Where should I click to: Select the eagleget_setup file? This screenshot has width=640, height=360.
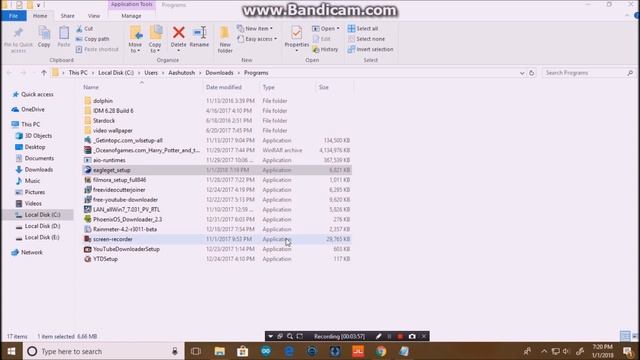[216, 170]
